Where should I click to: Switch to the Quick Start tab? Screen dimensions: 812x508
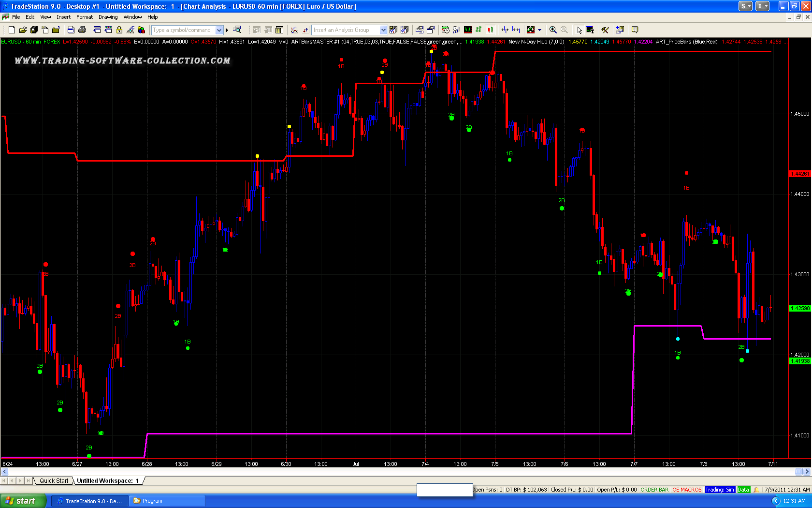pos(54,480)
